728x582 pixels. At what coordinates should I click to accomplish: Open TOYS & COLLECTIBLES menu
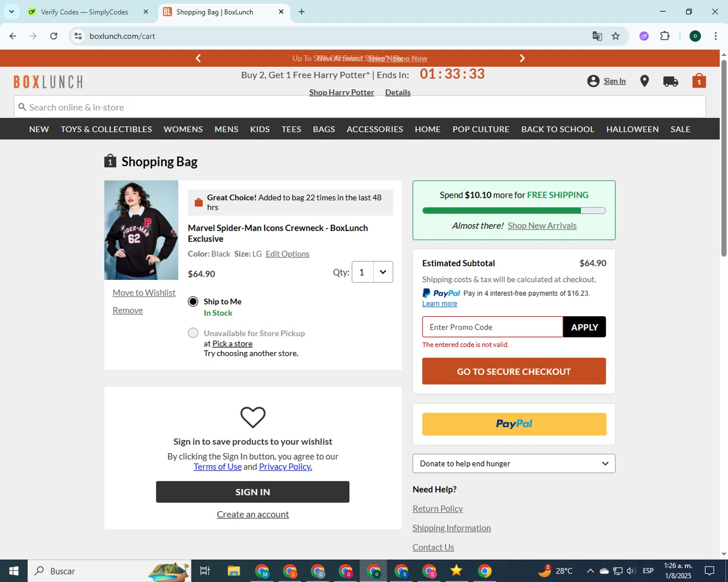106,129
